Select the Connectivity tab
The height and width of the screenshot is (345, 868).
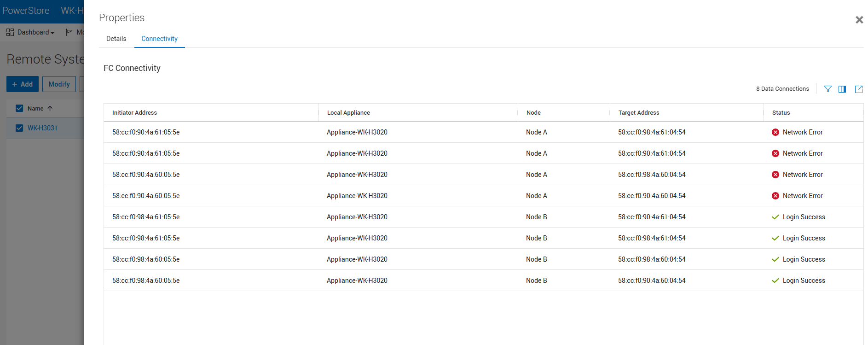click(x=159, y=39)
